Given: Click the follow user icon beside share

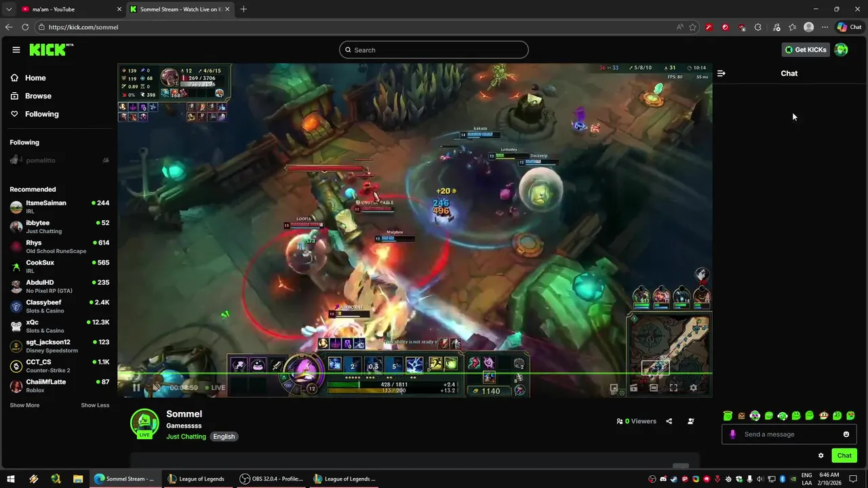Looking at the screenshot, I should (690, 421).
